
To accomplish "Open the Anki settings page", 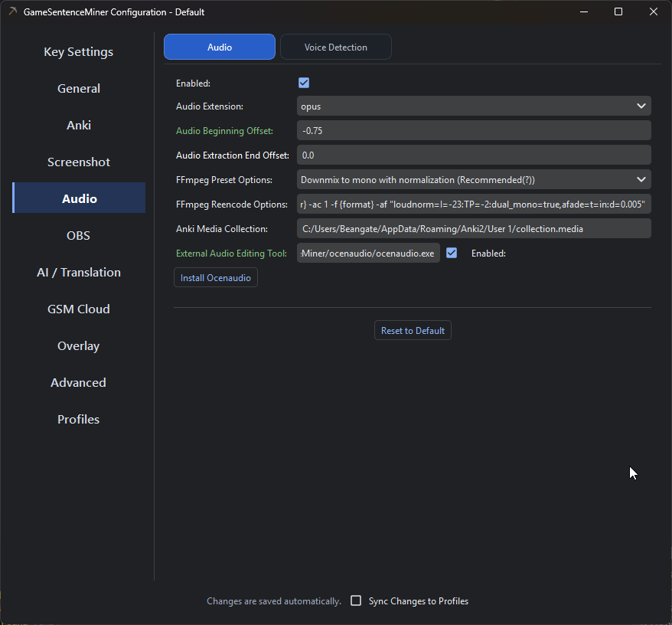I will (78, 126).
